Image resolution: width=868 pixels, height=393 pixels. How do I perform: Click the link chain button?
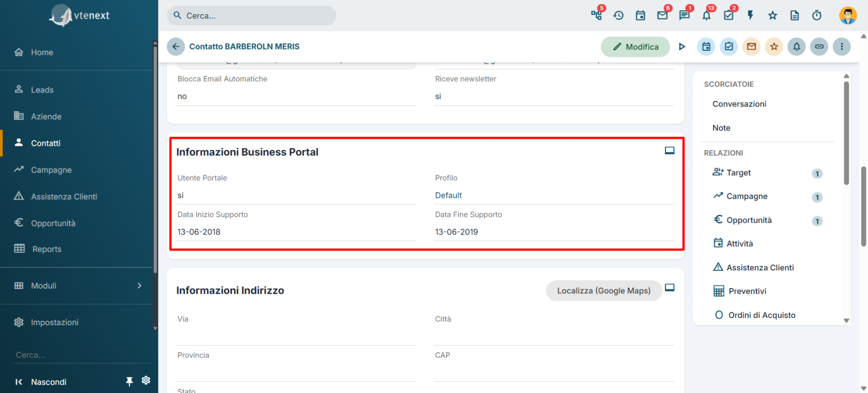tap(819, 47)
